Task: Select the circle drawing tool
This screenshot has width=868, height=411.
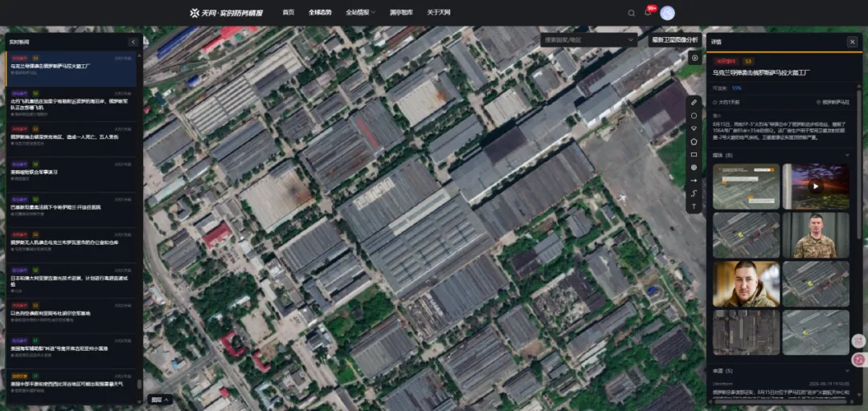Action: tap(694, 116)
